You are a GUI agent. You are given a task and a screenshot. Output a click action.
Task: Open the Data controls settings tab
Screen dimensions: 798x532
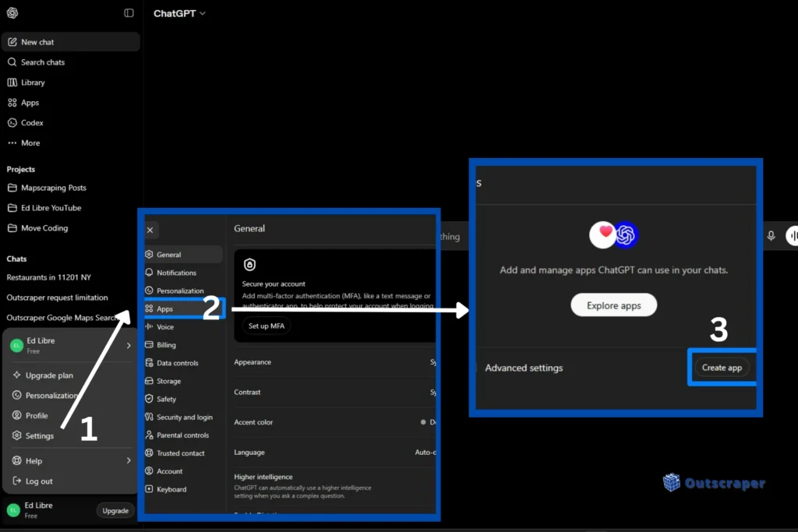coord(183,363)
